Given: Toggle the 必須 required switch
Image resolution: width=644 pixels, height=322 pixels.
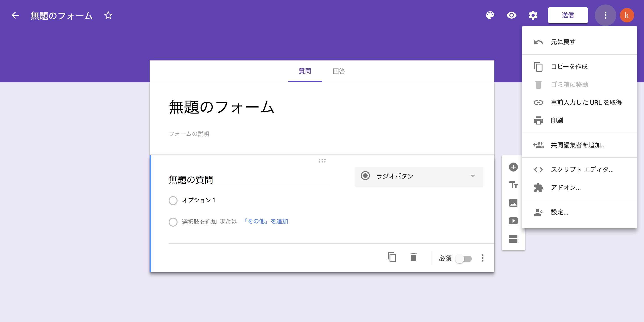Looking at the screenshot, I should tap(464, 258).
